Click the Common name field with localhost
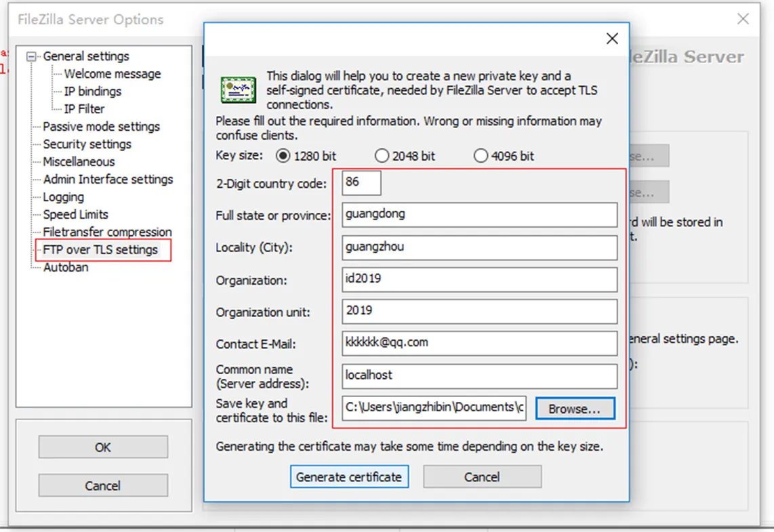774x532 pixels. (x=479, y=376)
